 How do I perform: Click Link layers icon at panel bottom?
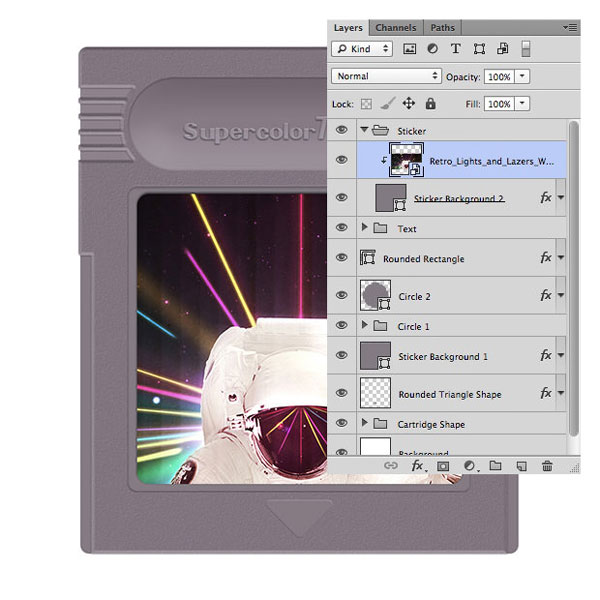[x=391, y=465]
